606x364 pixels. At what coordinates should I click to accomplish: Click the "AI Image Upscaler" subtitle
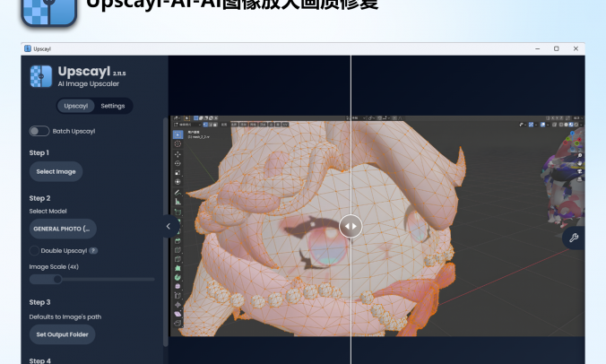[89, 84]
